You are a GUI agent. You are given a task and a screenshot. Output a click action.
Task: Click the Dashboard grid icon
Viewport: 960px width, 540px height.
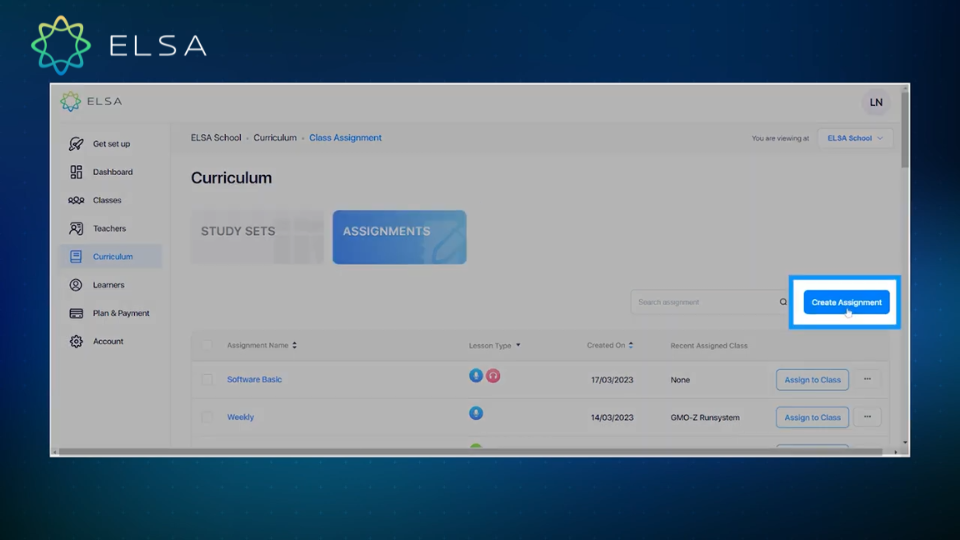76,172
